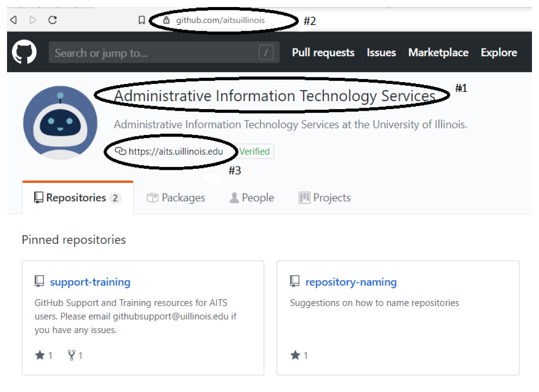Switch to the Repositories tab
The height and width of the screenshot is (392, 539).
(78, 198)
